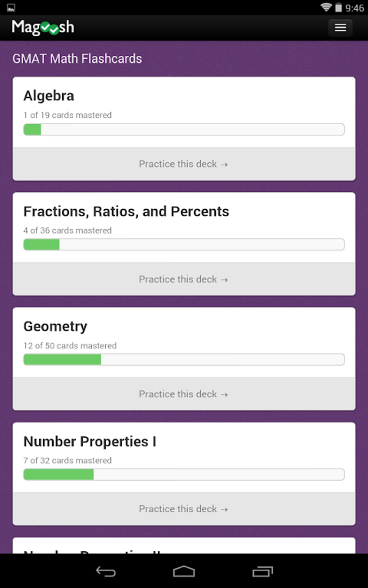Open the hamburger menu
This screenshot has height=588, width=368.
(340, 28)
